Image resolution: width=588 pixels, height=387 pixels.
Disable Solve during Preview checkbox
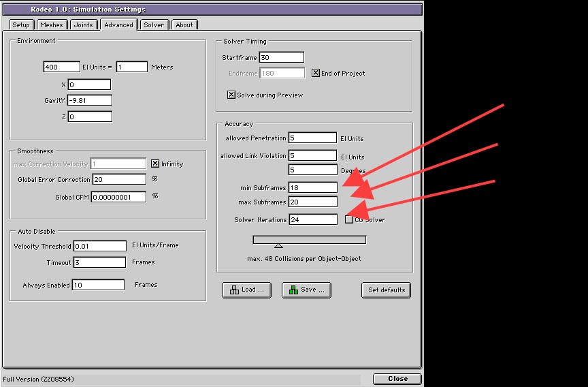point(231,95)
